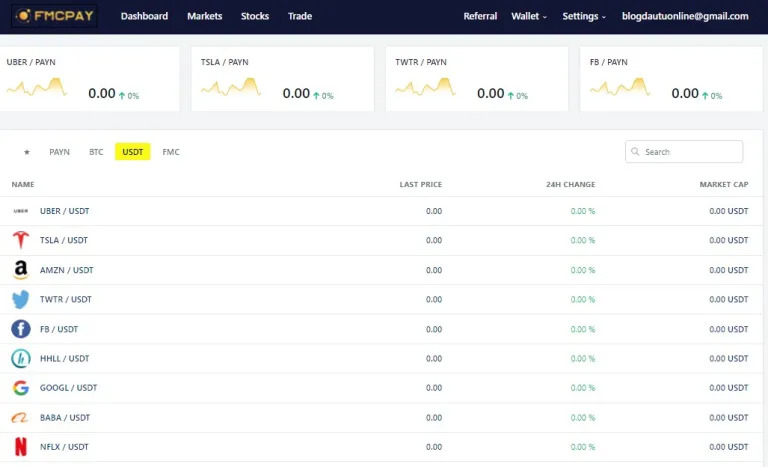Click the Google logo icon
The height and width of the screenshot is (467, 768).
point(21,388)
